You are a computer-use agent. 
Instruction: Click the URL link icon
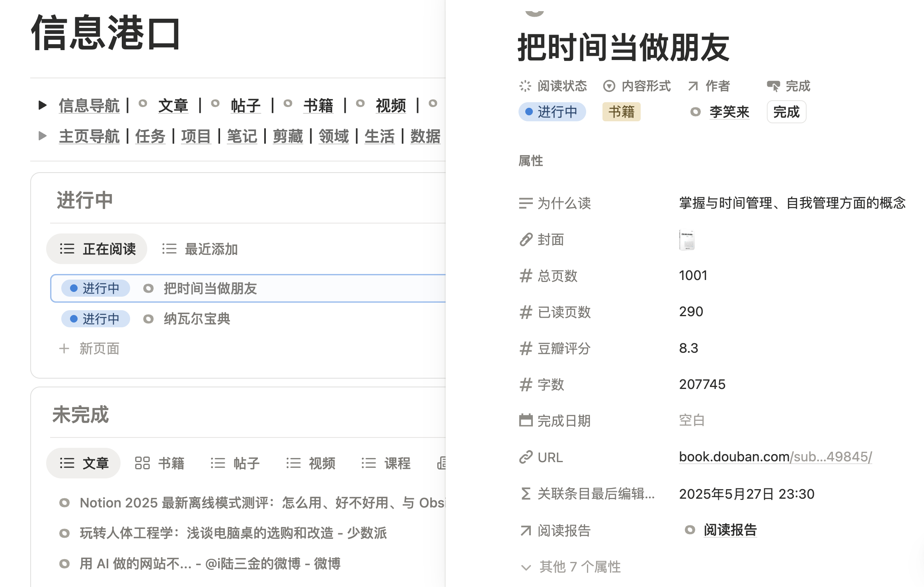click(x=526, y=457)
